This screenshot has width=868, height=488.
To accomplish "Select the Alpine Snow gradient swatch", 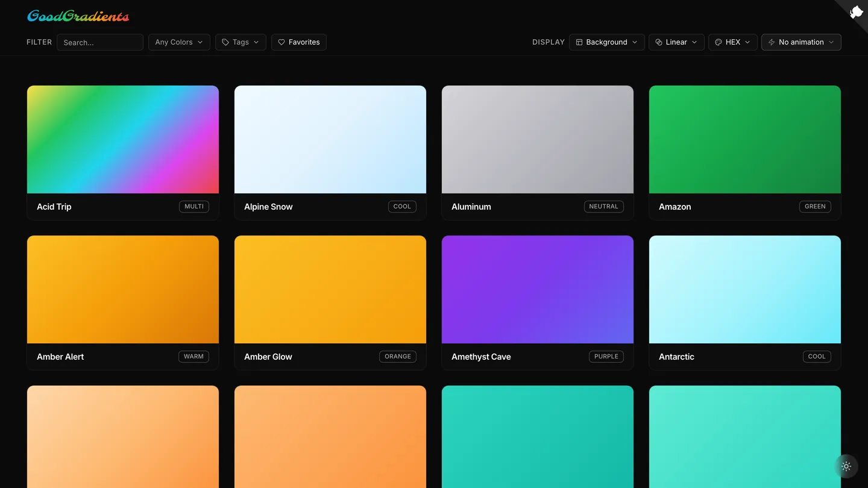I will tap(330, 139).
